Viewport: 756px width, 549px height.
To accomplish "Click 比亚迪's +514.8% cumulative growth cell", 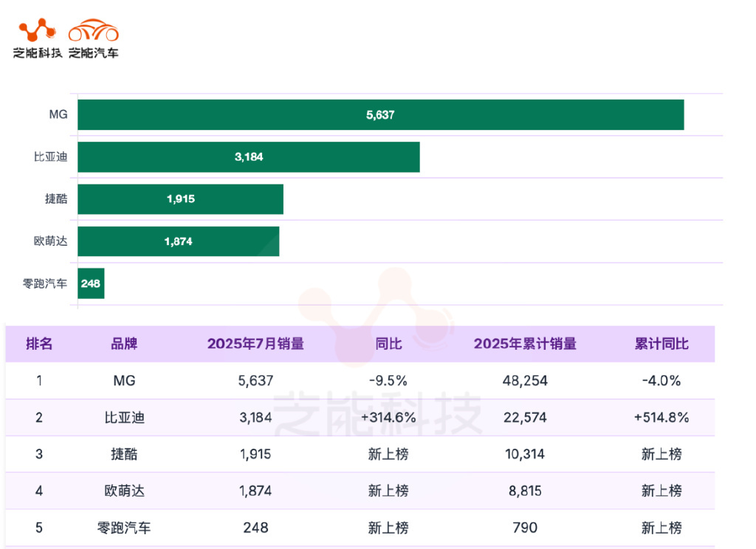I will (x=661, y=418).
